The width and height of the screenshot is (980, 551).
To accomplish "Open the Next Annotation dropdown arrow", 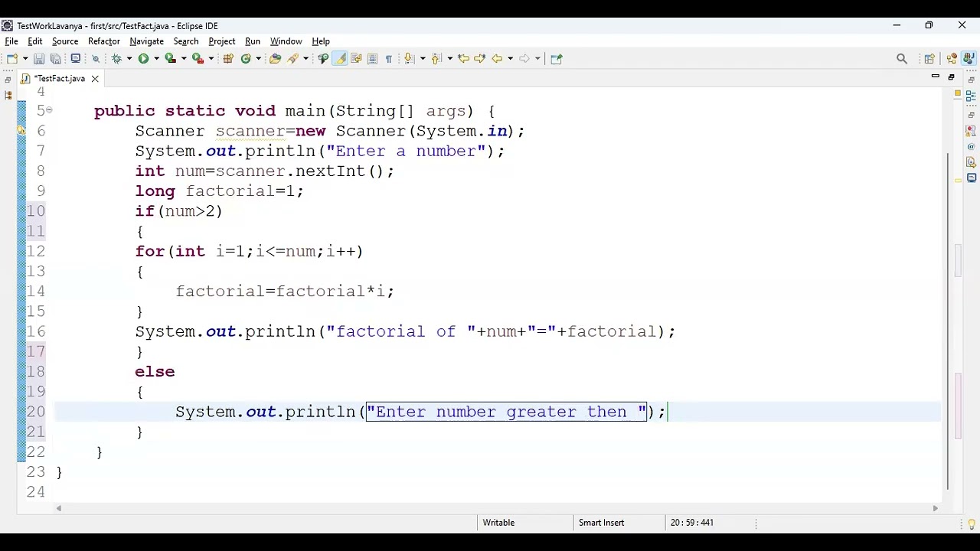I will 422,58.
